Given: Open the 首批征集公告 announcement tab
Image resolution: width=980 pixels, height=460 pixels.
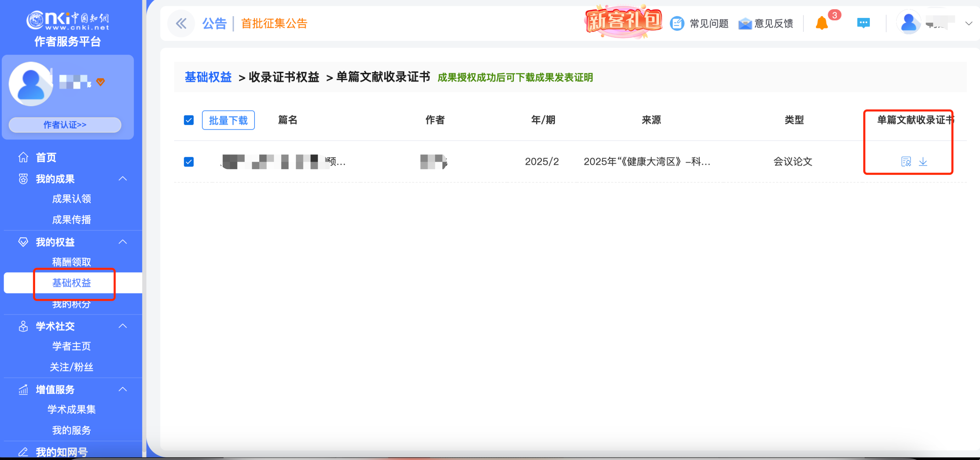Looking at the screenshot, I should (x=273, y=23).
